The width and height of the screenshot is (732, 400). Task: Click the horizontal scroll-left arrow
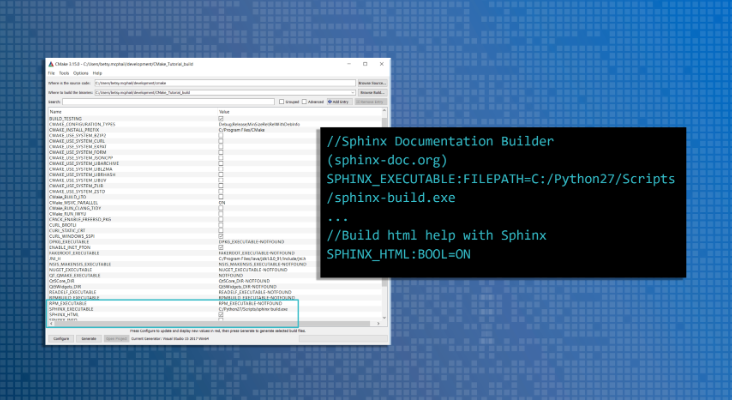coord(51,323)
